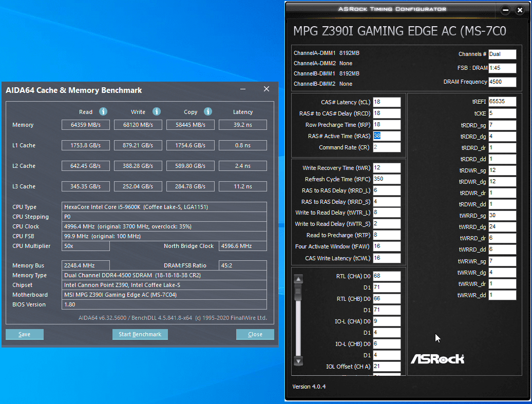Minimize the ASRock Timing Configurator window
This screenshot has width=532, height=404.
tap(505, 10)
